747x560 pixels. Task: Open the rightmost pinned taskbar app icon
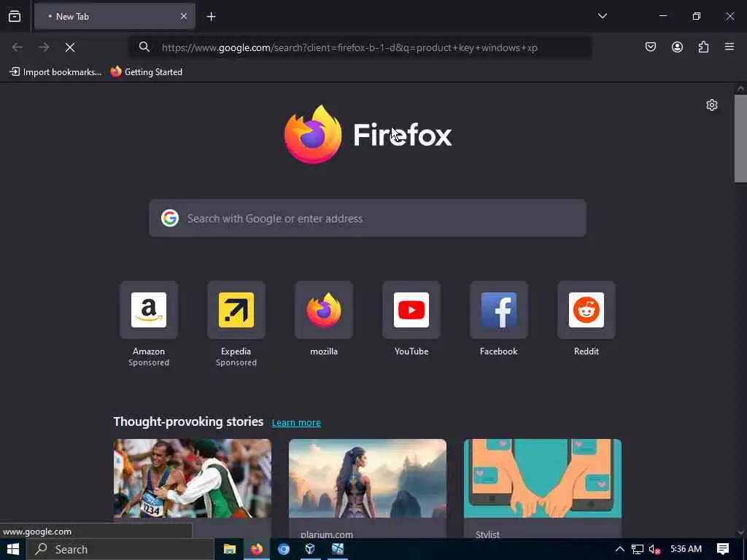[x=338, y=549]
